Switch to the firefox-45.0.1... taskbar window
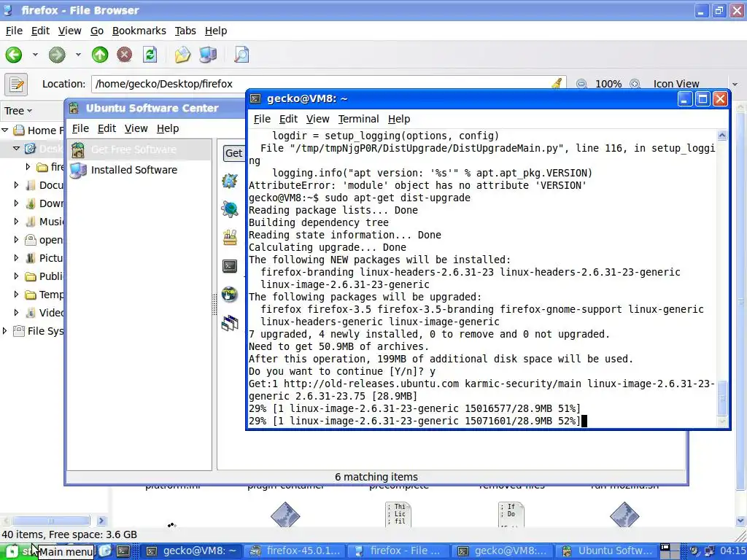Screen dimensions: 747x560 [x=295, y=551]
